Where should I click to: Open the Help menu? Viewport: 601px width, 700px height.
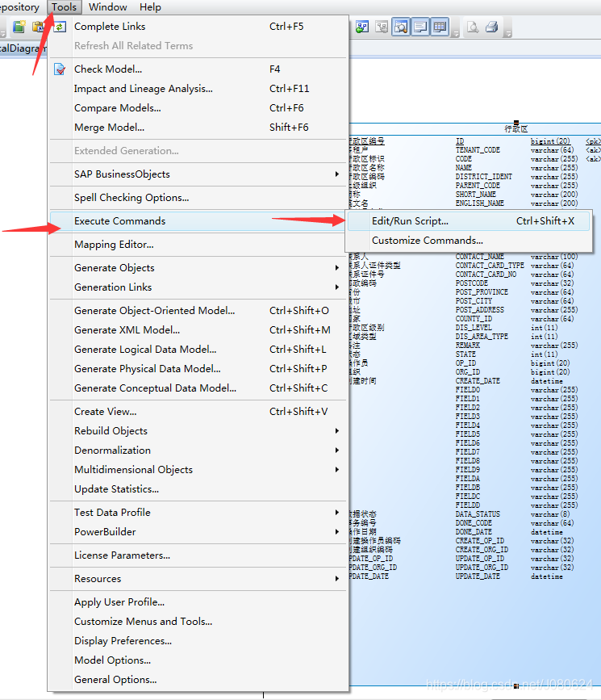(x=150, y=7)
